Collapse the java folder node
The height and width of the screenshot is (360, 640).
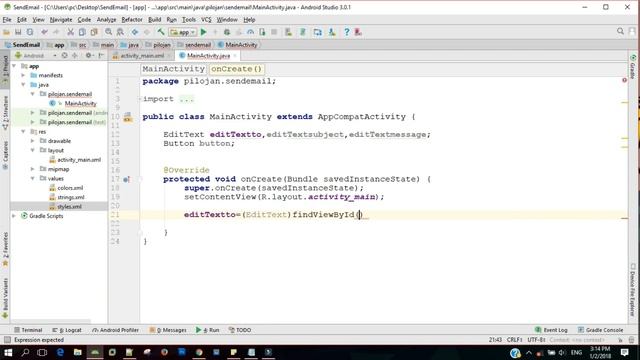point(23,84)
